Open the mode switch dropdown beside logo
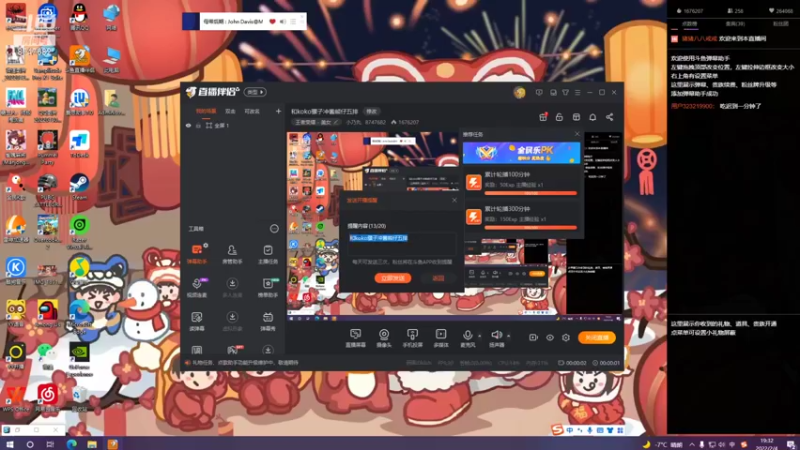 pyautogui.click(x=255, y=92)
